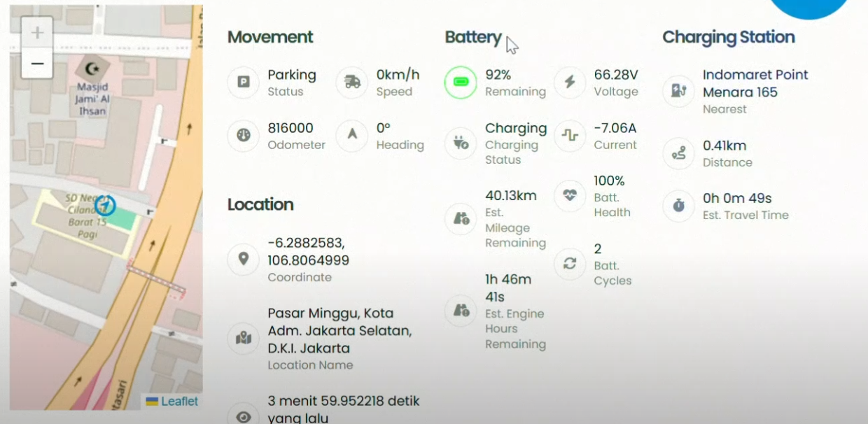
Task: Click the Current waveform icon
Action: point(570,136)
